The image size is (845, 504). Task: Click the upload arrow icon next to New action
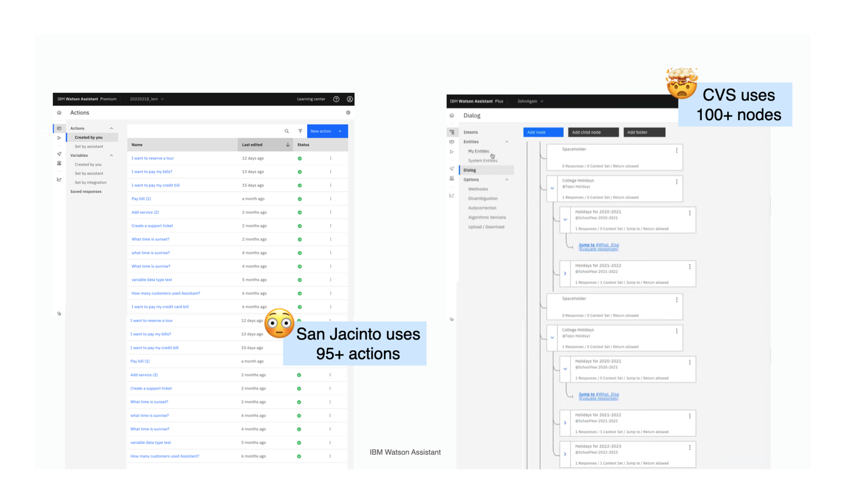(x=300, y=131)
